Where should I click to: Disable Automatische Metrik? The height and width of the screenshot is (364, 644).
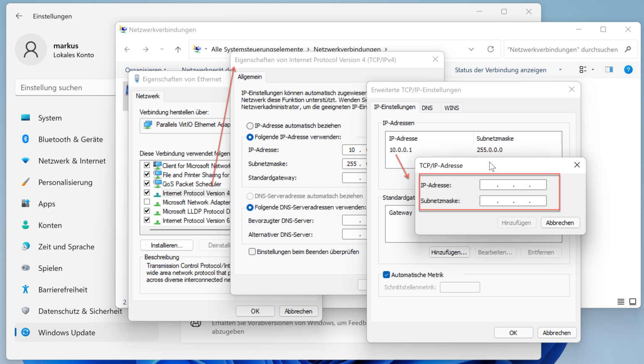pyautogui.click(x=386, y=274)
